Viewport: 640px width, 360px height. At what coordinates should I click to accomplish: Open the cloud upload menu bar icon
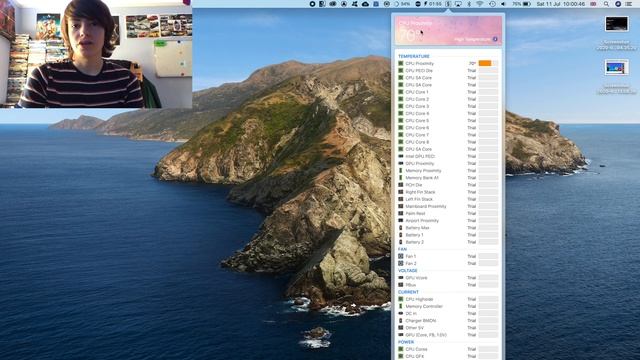click(365, 4)
